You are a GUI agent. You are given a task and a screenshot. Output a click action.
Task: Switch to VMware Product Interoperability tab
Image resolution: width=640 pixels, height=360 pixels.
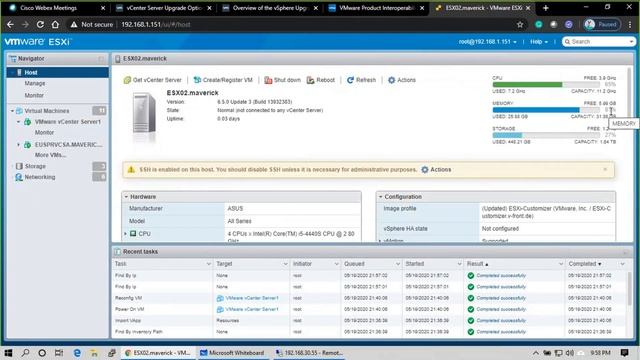tap(376, 8)
